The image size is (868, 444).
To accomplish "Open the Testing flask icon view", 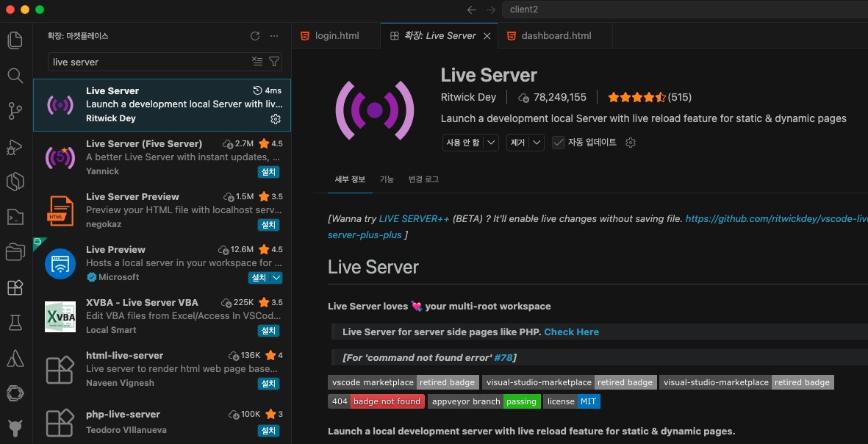I will [15, 323].
